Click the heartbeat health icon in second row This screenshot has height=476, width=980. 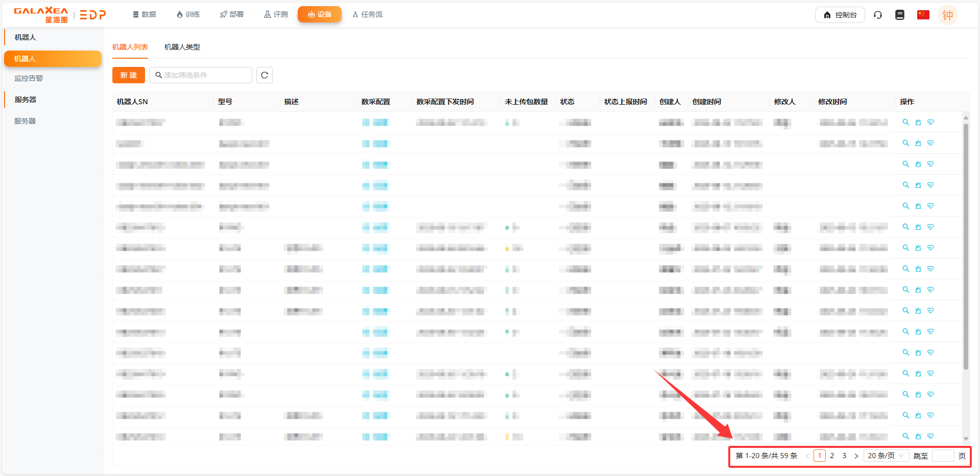(x=930, y=143)
